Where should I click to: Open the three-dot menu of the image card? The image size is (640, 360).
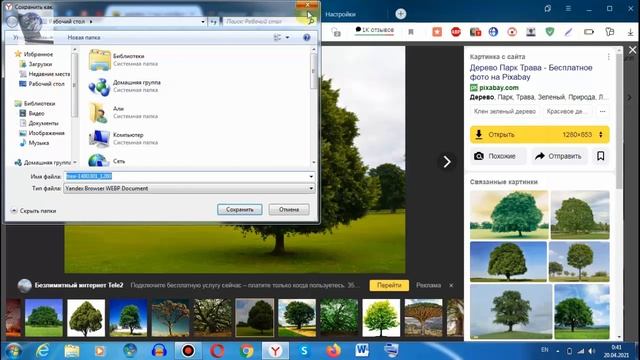608,57
